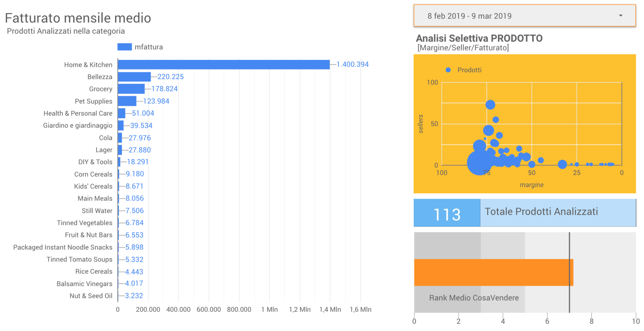This screenshot has width=644, height=331.
Task: Click the Fruit & Nut Bars label
Action: tap(88, 235)
